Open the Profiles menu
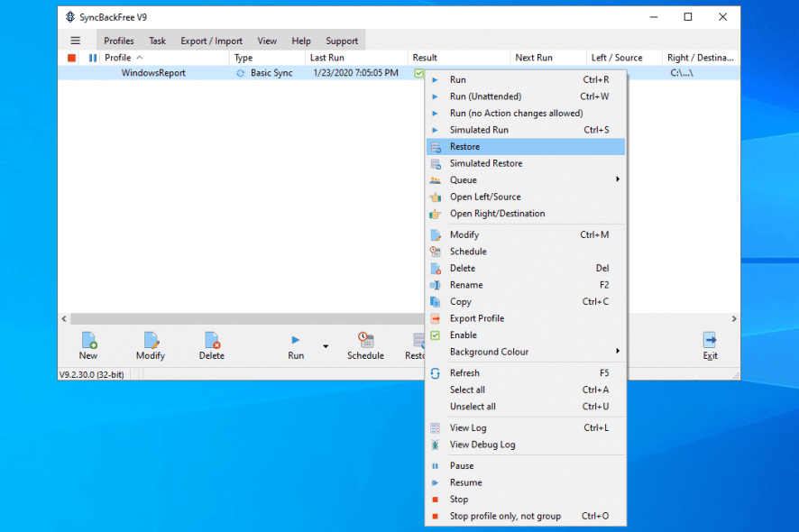The width and height of the screenshot is (799, 532). [119, 41]
